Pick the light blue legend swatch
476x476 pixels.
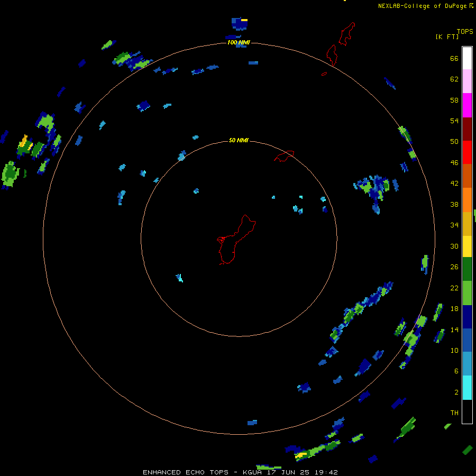(467, 364)
